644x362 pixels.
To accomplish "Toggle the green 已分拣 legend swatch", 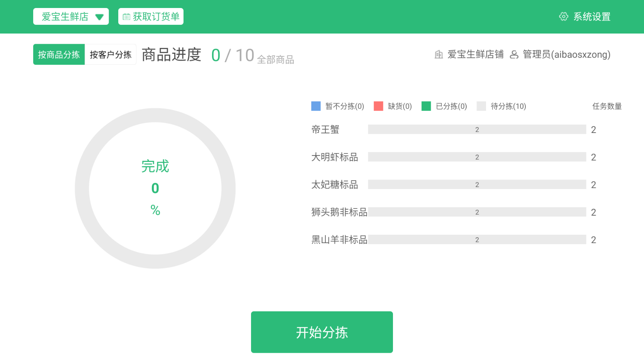I will click(426, 106).
